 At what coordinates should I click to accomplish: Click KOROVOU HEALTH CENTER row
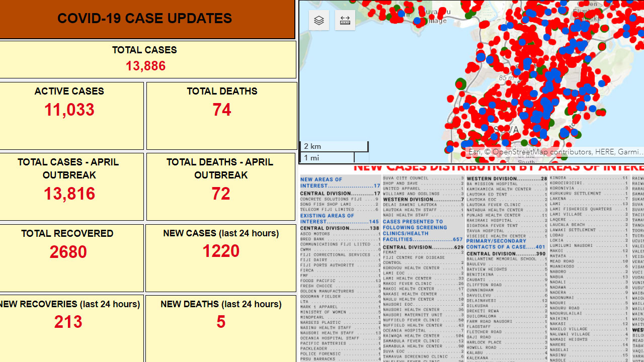click(x=423, y=268)
